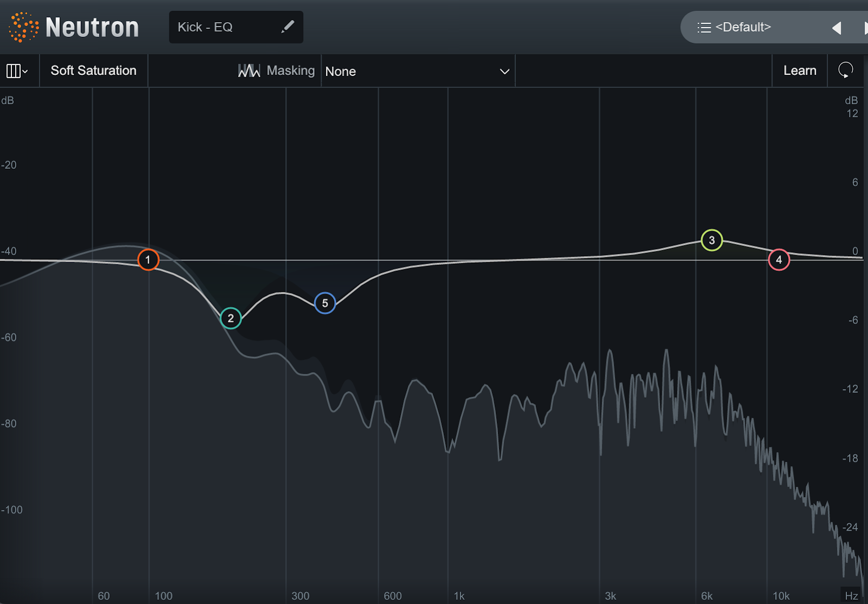The width and height of the screenshot is (868, 604).
Task: Click the Masking meter icon
Action: tap(249, 71)
